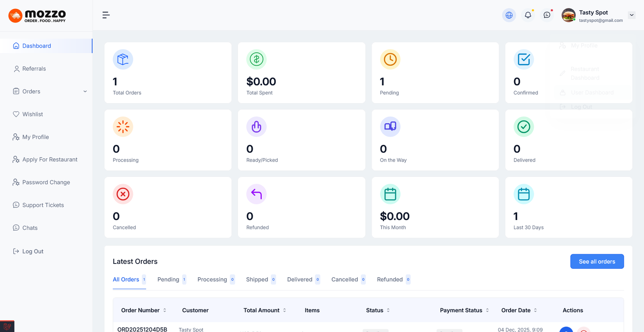This screenshot has width=644, height=332.
Task: Click the See all orders button
Action: 597,261
